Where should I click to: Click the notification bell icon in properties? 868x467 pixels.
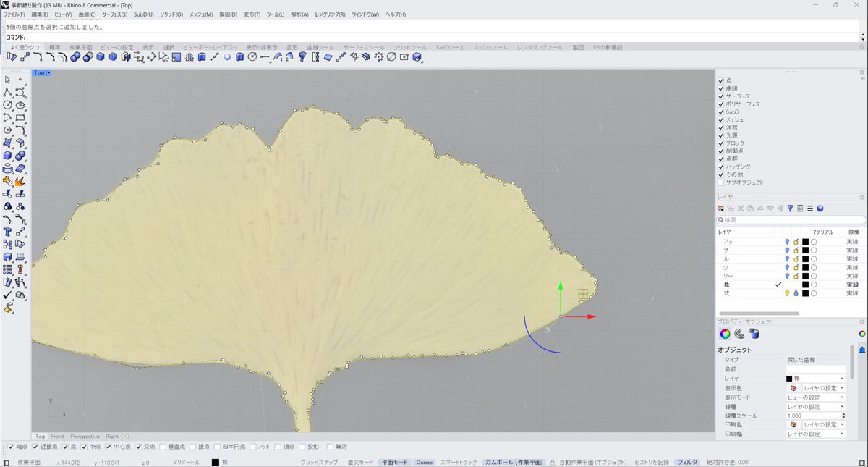(x=862, y=350)
